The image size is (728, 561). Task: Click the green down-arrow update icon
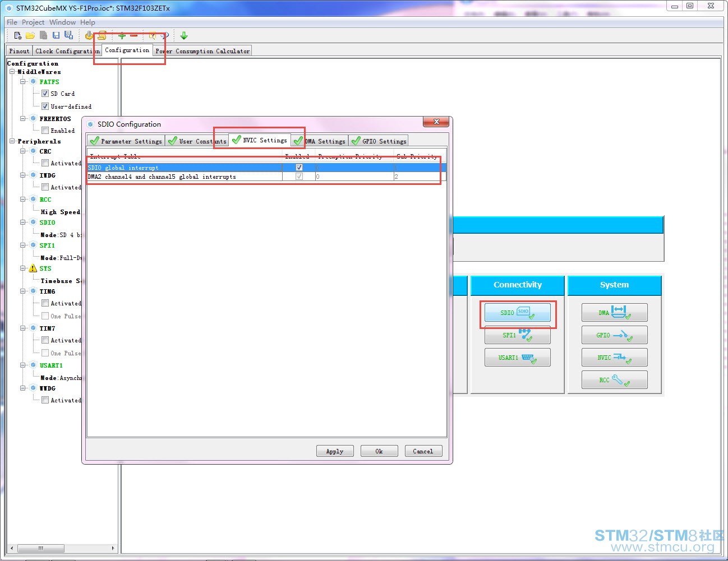point(184,36)
